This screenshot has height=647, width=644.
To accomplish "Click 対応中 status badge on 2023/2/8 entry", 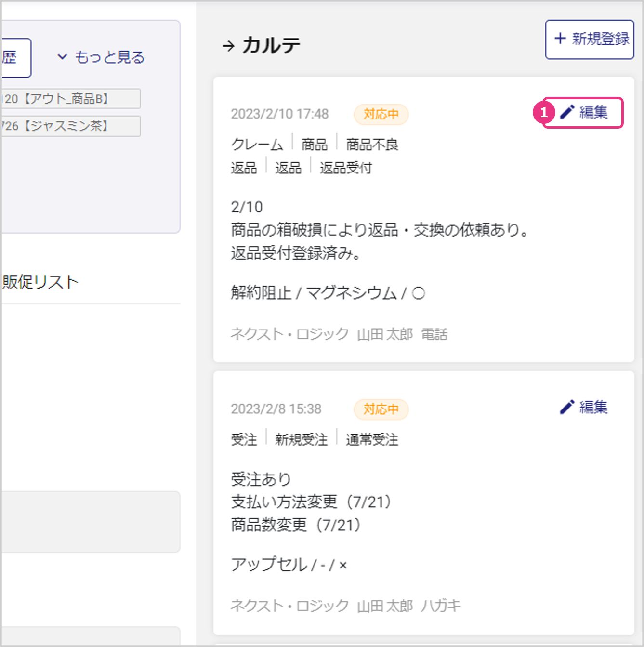I will point(381,409).
